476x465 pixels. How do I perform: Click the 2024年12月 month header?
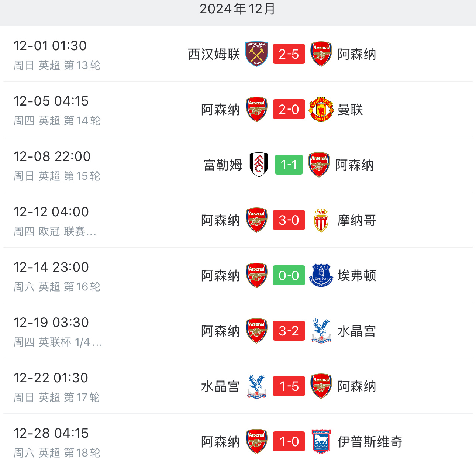pos(238,9)
